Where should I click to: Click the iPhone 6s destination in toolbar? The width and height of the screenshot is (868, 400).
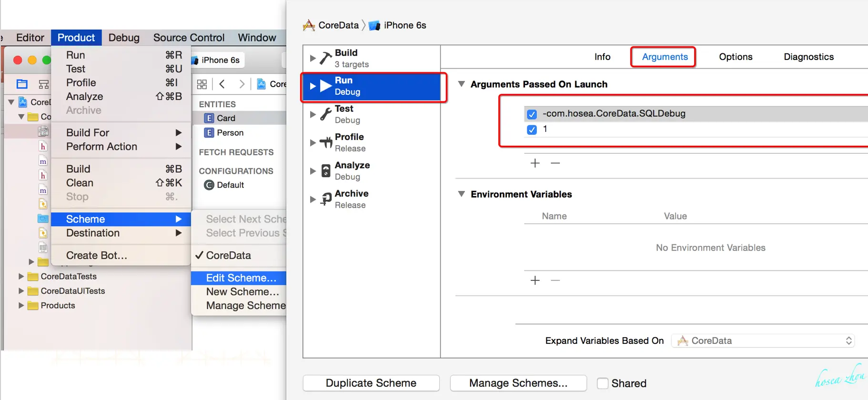(x=218, y=60)
